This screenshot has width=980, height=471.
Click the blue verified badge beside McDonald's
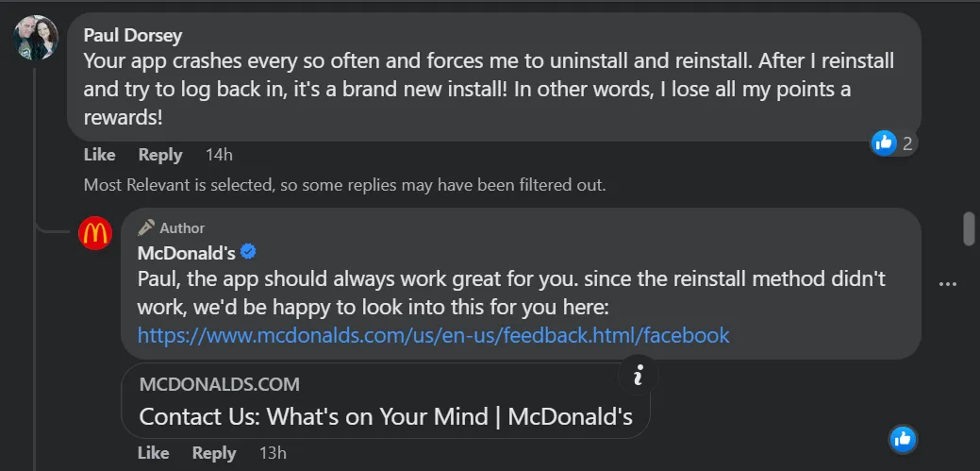[249, 252]
